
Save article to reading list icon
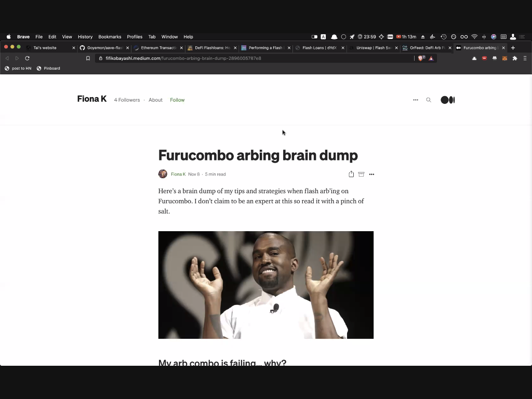click(362, 174)
